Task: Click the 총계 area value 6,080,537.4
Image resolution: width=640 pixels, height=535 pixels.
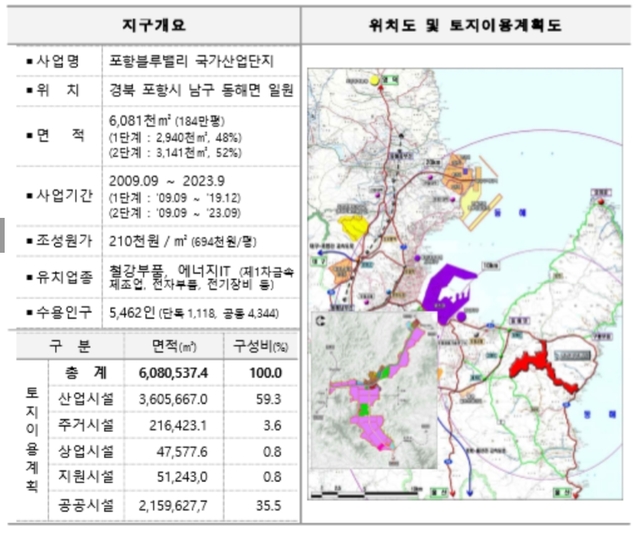Action: pos(174,372)
